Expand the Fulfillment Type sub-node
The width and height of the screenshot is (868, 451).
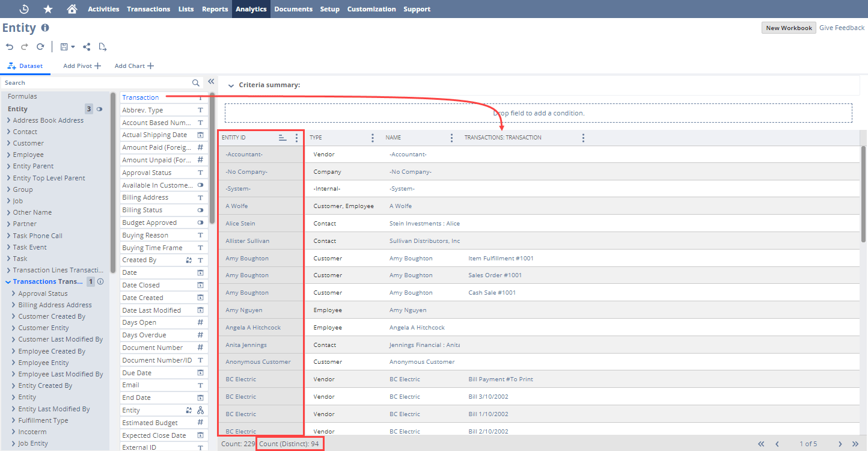coord(14,420)
